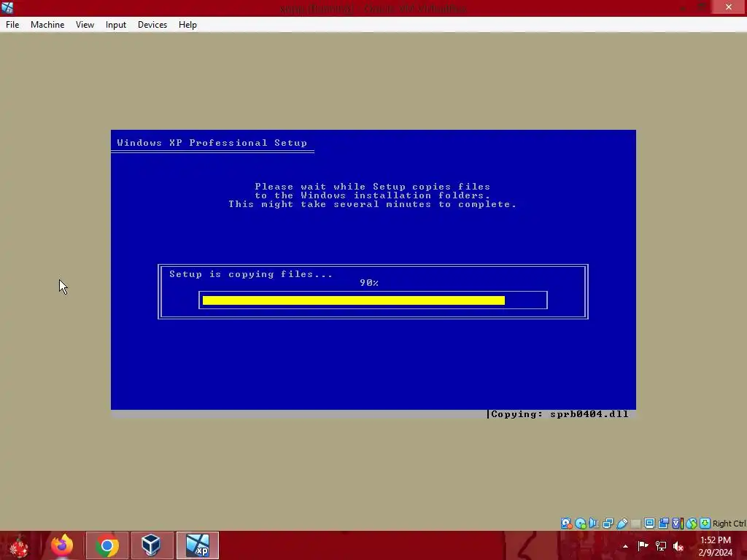Click the 'Windows XP Professional Setup' heading
This screenshot has width=747, height=560.
[212, 143]
